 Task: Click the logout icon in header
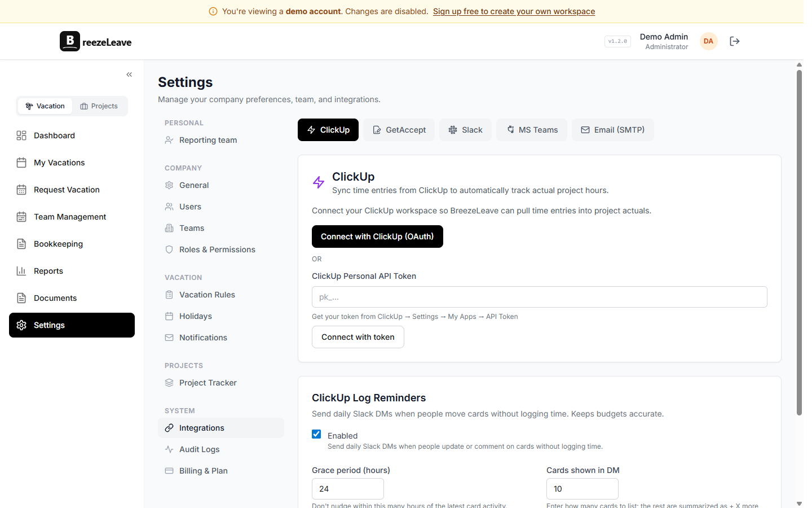coord(735,41)
